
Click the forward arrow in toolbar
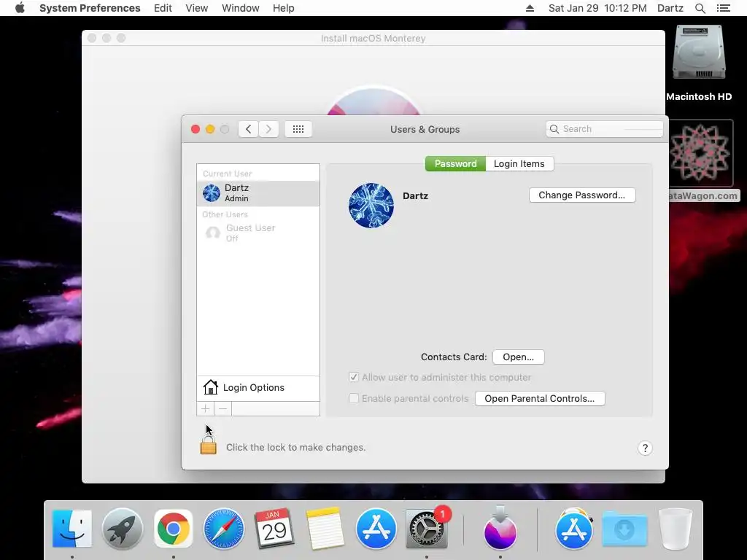coord(268,129)
